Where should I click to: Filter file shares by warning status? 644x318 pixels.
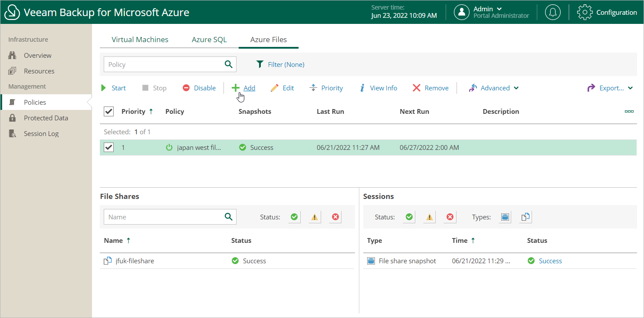point(315,217)
